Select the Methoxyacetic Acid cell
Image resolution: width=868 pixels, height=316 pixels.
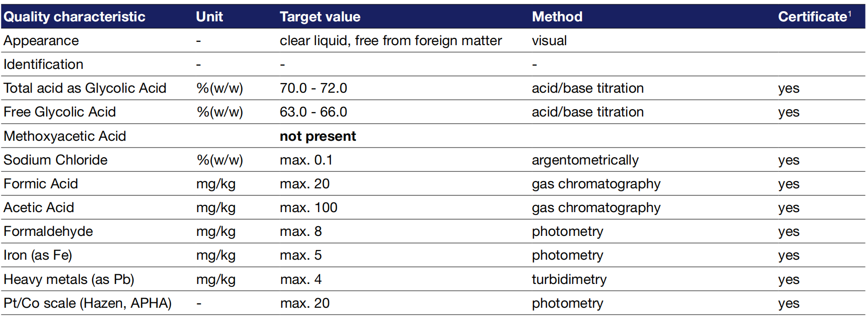tap(65, 136)
